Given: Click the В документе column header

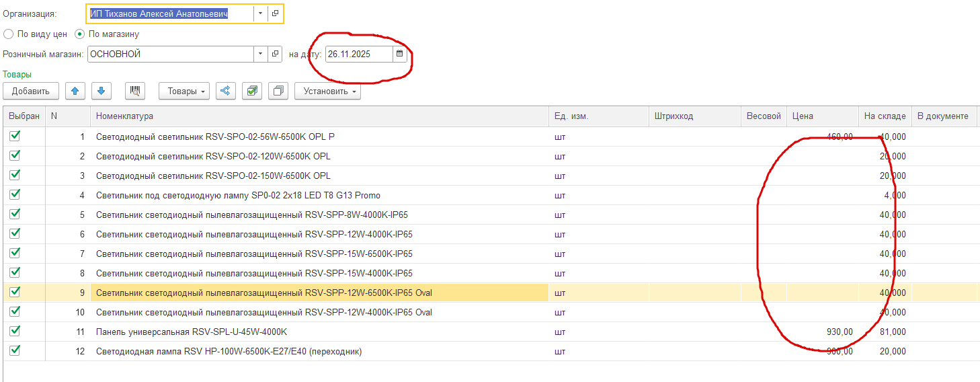Looking at the screenshot, I should point(944,116).
